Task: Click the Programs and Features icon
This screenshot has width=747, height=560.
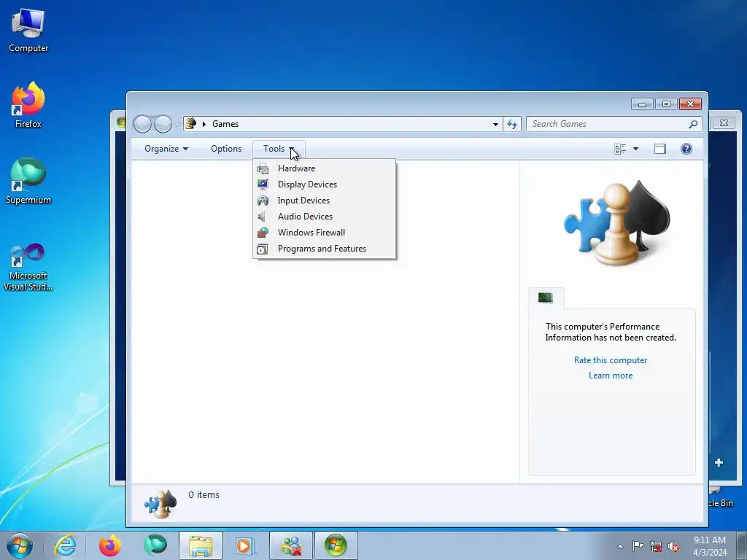Action: tap(263, 249)
